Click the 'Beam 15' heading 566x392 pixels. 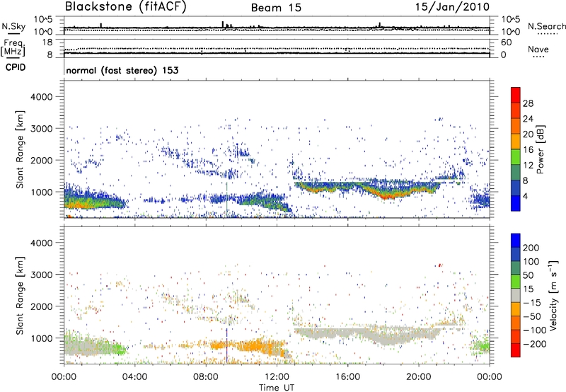tap(276, 8)
